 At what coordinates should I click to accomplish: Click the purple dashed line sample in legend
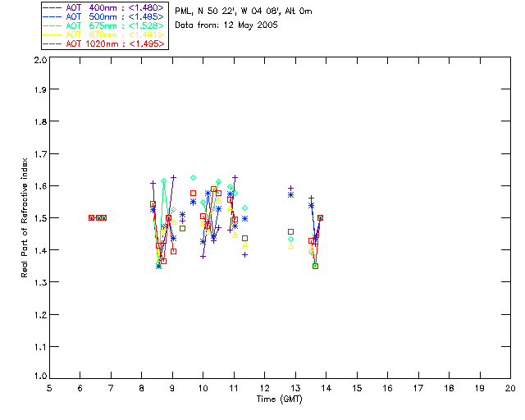(52, 7)
